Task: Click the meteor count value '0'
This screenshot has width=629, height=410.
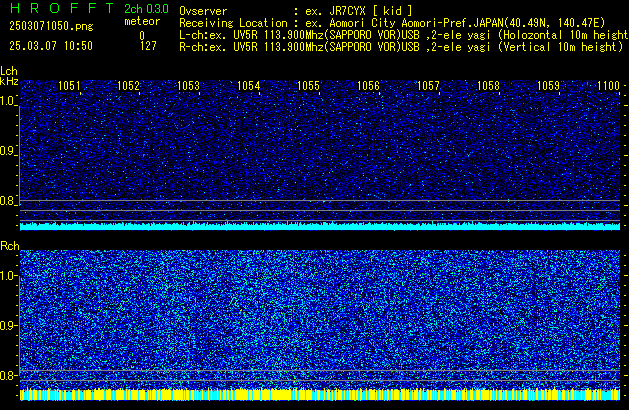Action: [142, 35]
